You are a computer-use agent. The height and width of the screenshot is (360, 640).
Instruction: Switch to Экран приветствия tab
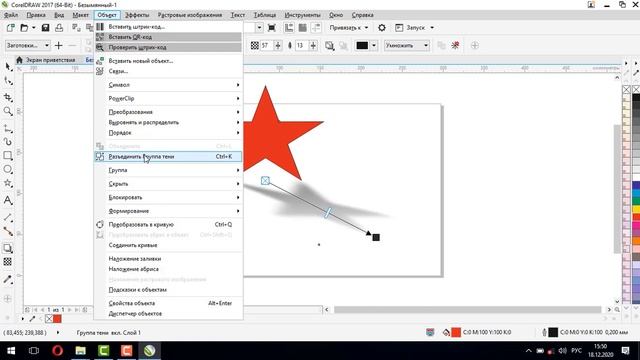(50, 60)
